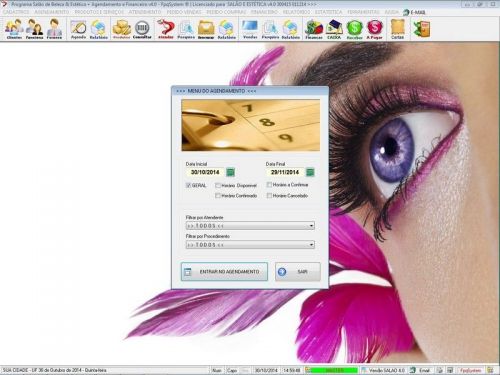Check the Horário Cancelado checkbox
The image size is (500, 375).
tap(269, 196)
